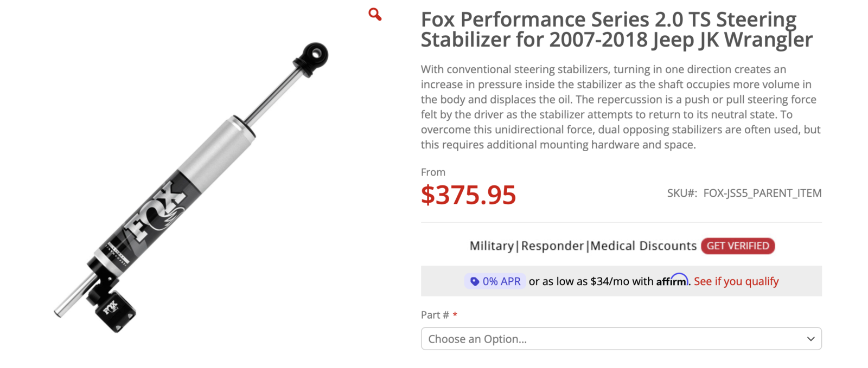Screen dimensions: 868x368
Task: Click the dropdown chevron arrow in Part # field
Action: click(x=810, y=339)
